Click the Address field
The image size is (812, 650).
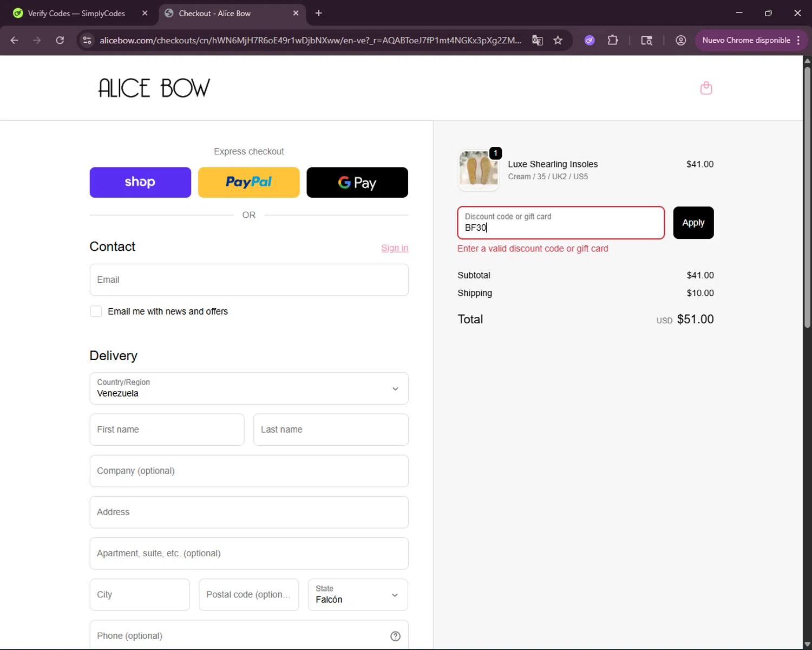[249, 512]
